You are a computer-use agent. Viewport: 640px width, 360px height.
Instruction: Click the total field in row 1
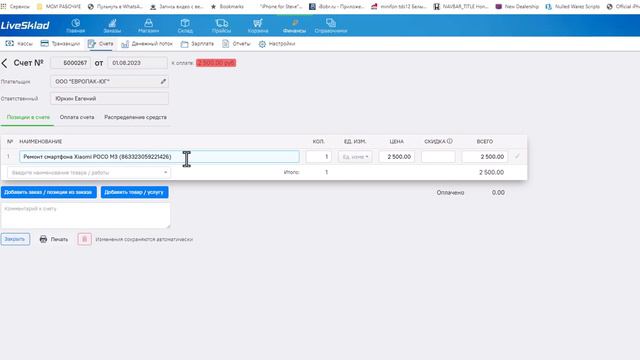click(x=485, y=157)
